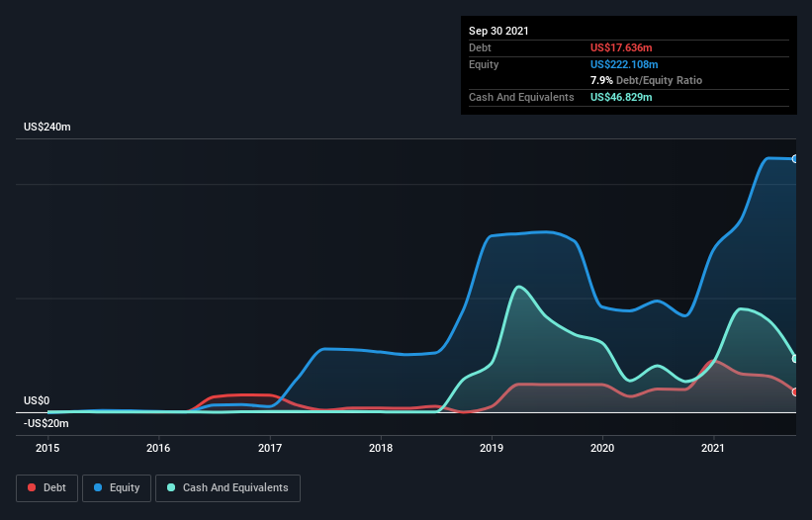The image size is (812, 520).
Task: Select the 2021 x-axis label
Action: (713, 448)
